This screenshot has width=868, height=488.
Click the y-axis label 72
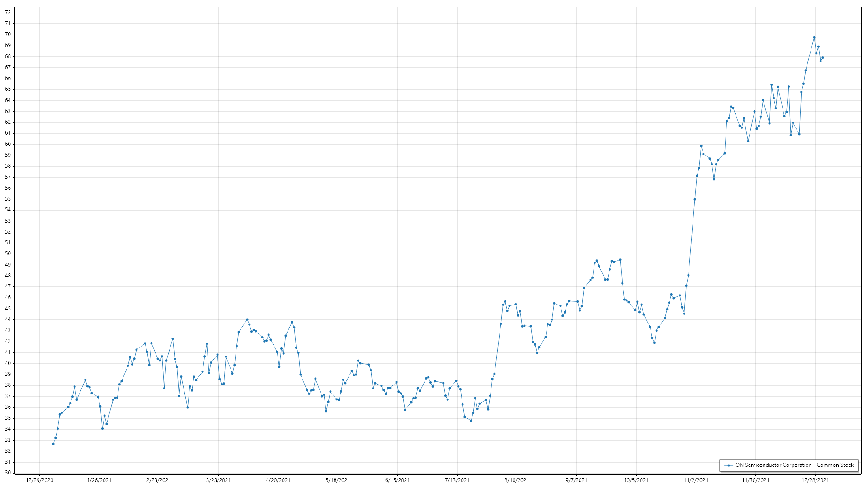8,13
